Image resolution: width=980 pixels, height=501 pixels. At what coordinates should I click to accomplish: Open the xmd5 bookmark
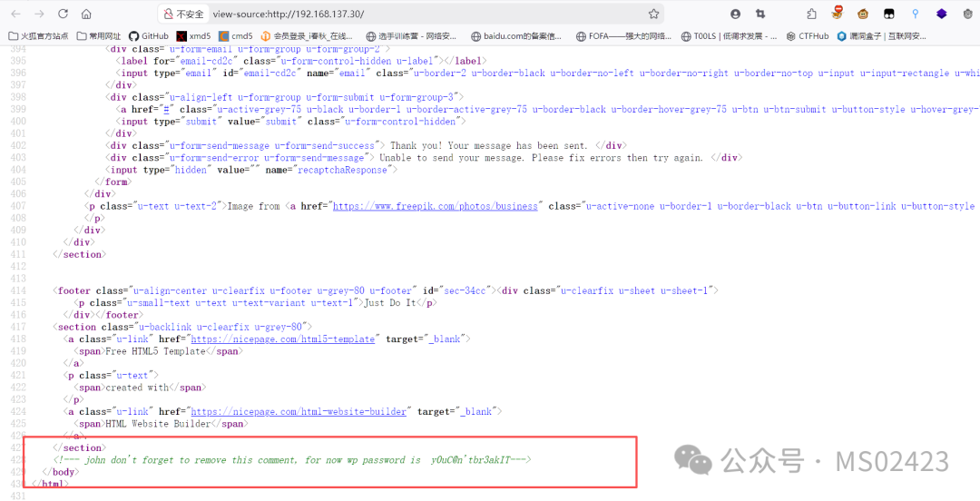[x=194, y=36]
